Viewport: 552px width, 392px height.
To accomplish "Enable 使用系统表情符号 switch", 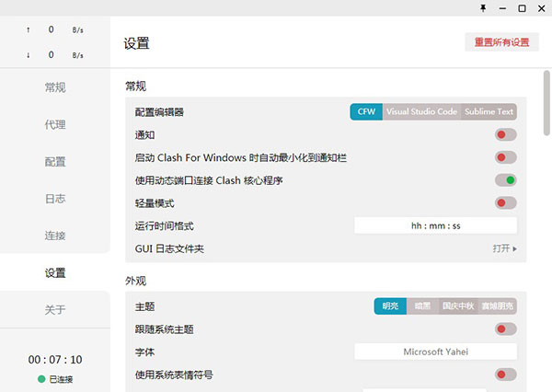I will click(505, 375).
